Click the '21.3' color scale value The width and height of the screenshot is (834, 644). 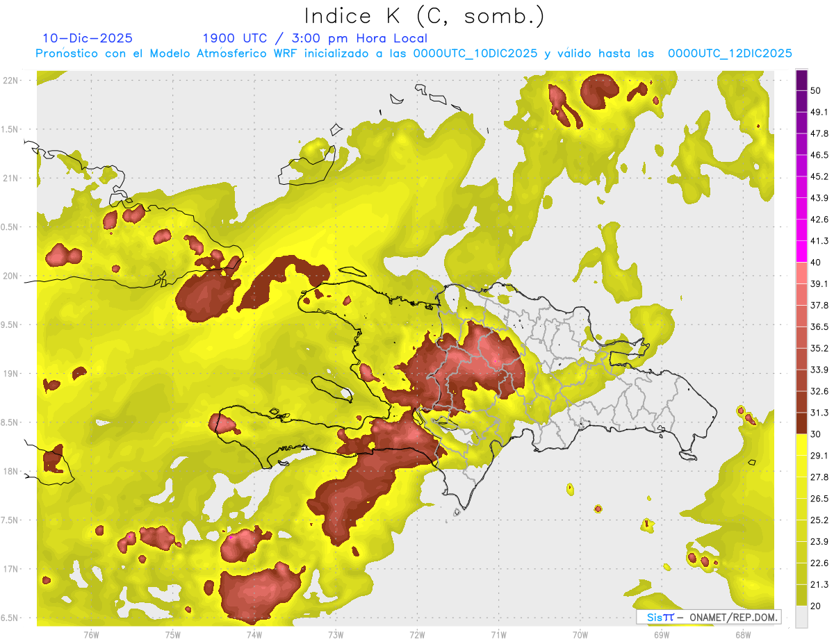point(819,584)
